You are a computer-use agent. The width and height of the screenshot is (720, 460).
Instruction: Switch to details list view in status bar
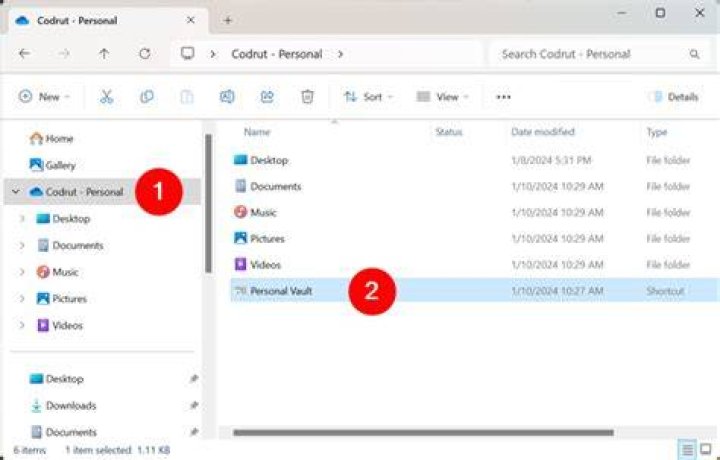[x=687, y=449]
